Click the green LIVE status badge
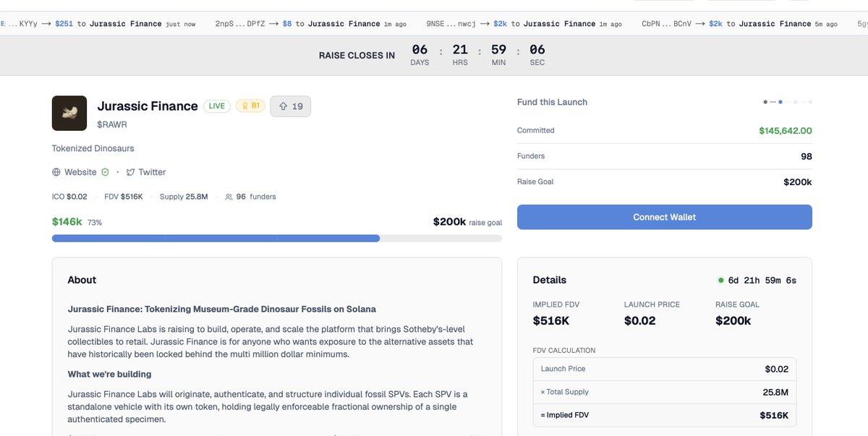868x436 pixels. 217,106
